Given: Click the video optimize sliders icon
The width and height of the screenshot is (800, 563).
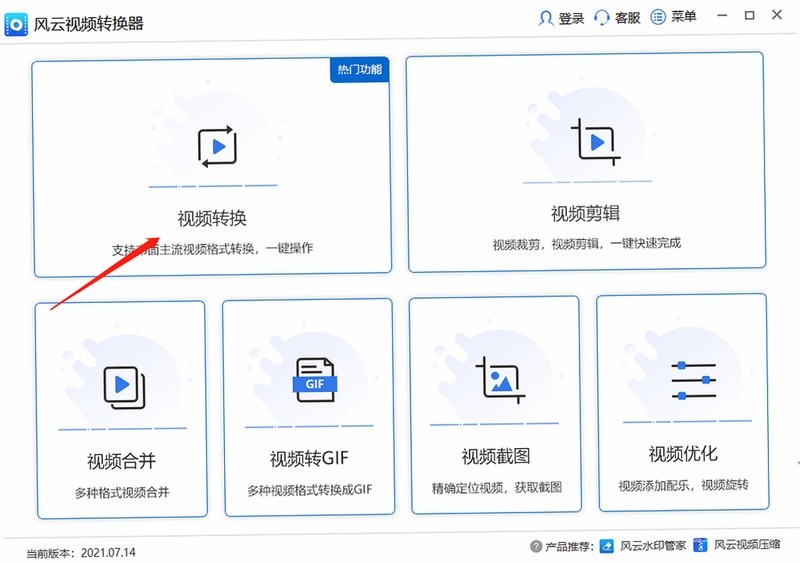Looking at the screenshot, I should [694, 380].
